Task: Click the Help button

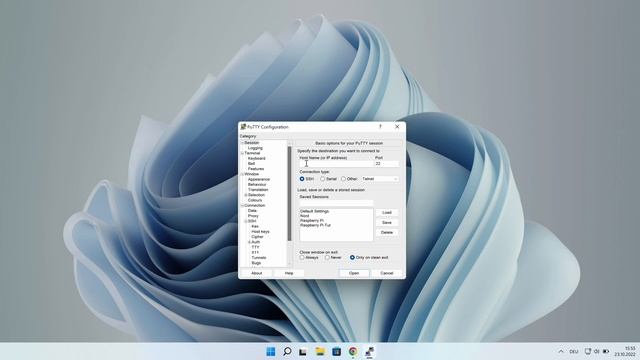Action: [289, 273]
